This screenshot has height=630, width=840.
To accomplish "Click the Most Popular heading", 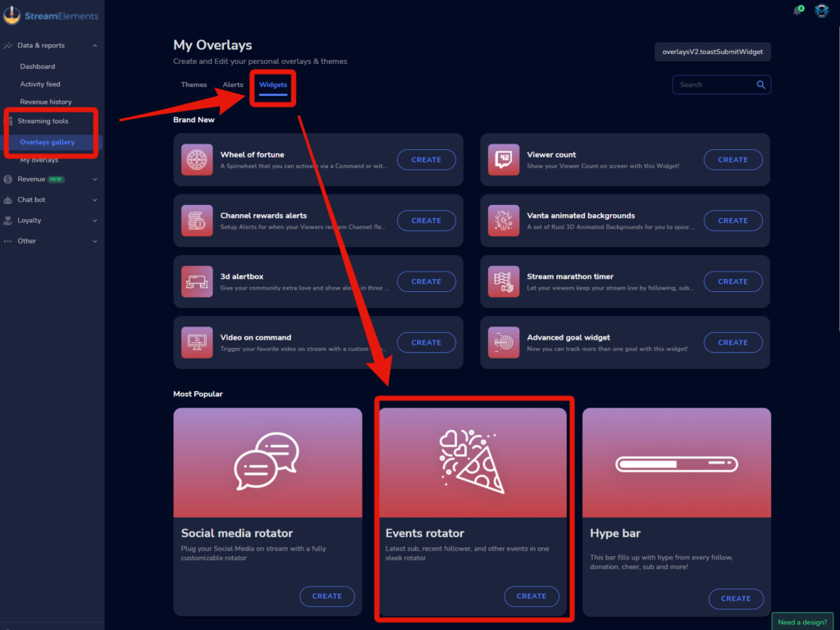I will (198, 394).
